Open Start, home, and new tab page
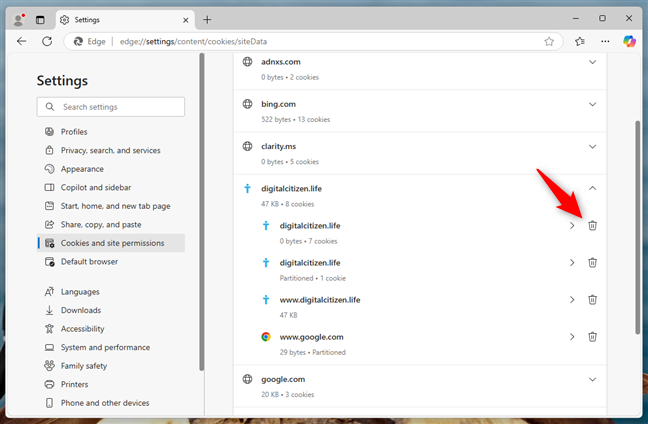 (x=111, y=206)
